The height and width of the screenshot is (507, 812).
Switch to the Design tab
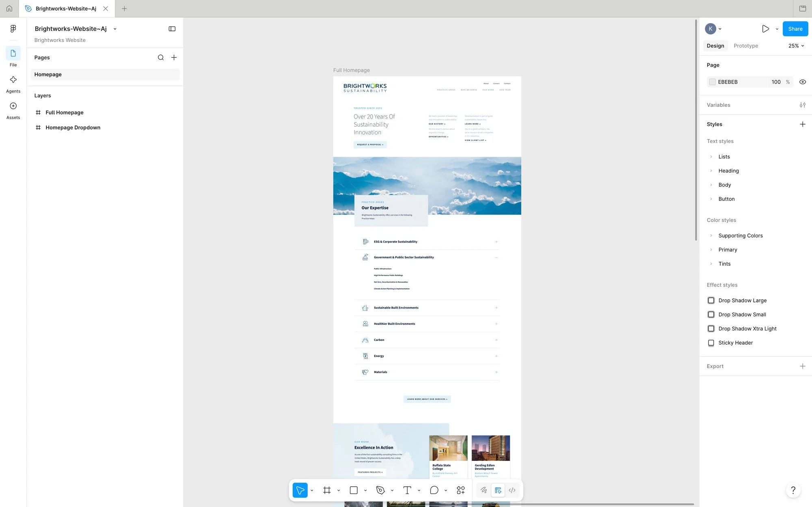[x=715, y=46]
